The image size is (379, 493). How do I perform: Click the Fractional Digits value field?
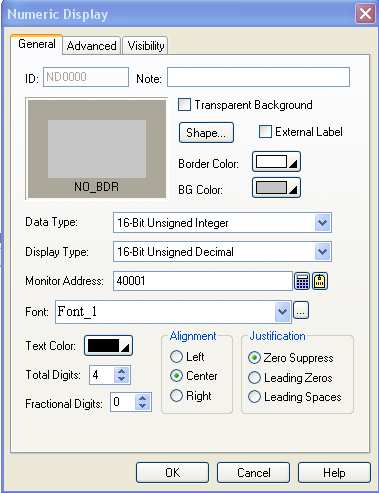tap(123, 402)
